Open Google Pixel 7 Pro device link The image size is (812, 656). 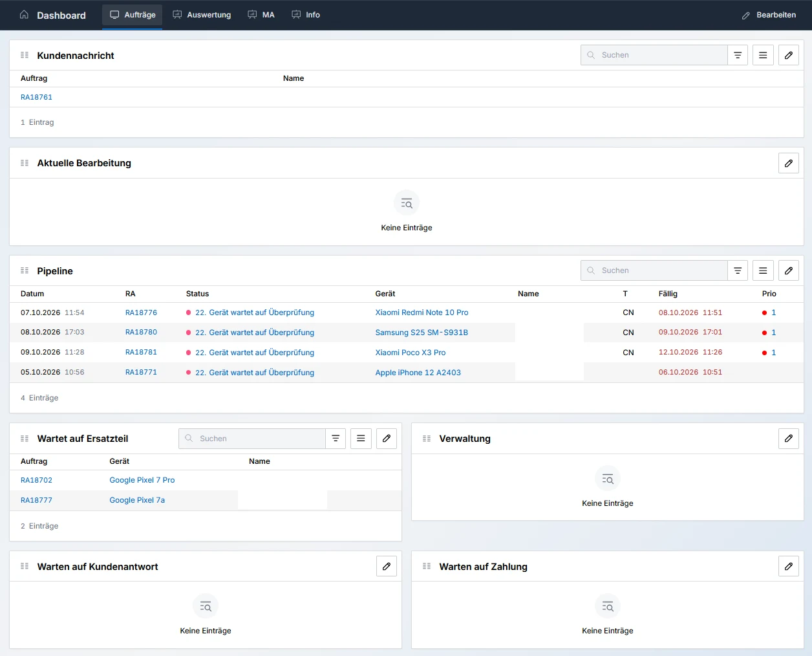click(x=142, y=480)
